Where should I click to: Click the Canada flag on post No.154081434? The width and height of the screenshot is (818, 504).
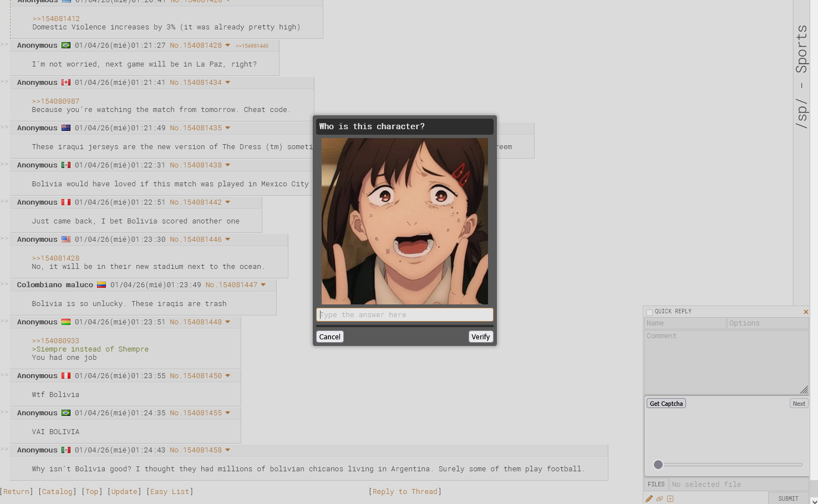pos(66,83)
